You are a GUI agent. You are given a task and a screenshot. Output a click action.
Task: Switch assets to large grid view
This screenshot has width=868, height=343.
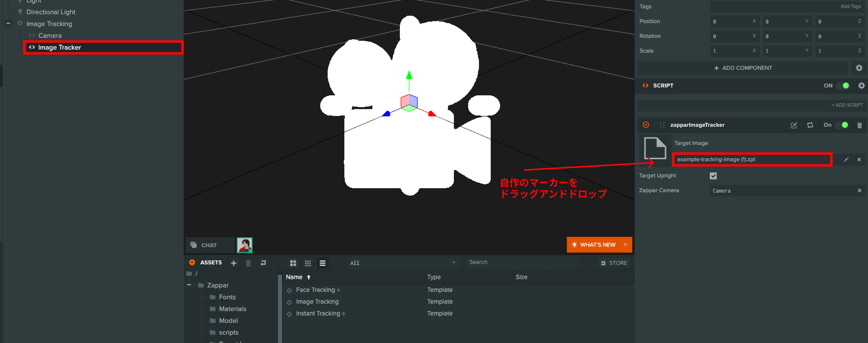pos(293,263)
